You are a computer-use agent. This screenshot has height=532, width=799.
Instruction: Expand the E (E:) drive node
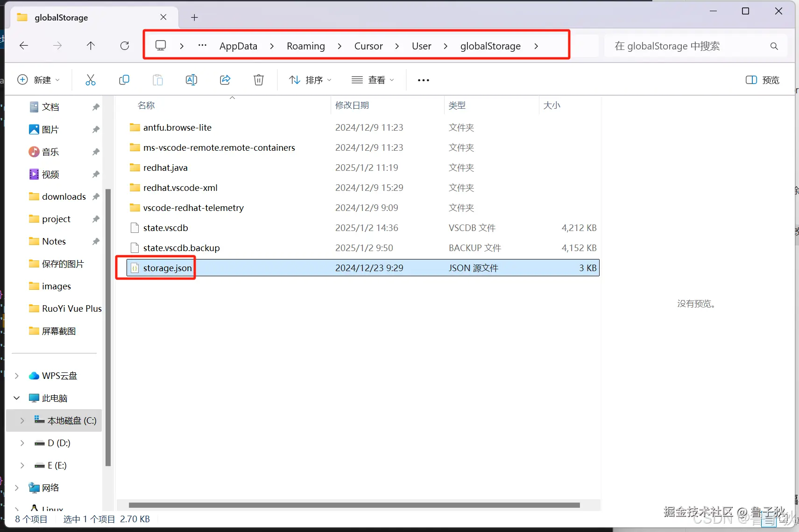22,465
